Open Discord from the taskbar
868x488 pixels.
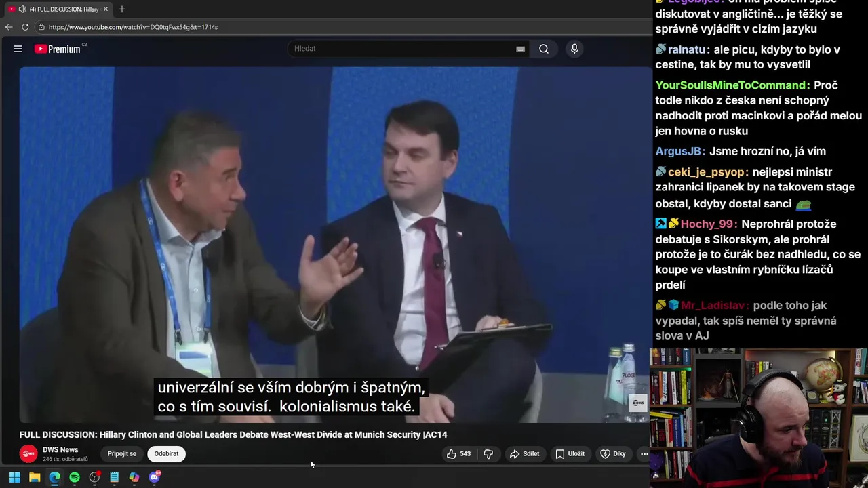pos(154,477)
